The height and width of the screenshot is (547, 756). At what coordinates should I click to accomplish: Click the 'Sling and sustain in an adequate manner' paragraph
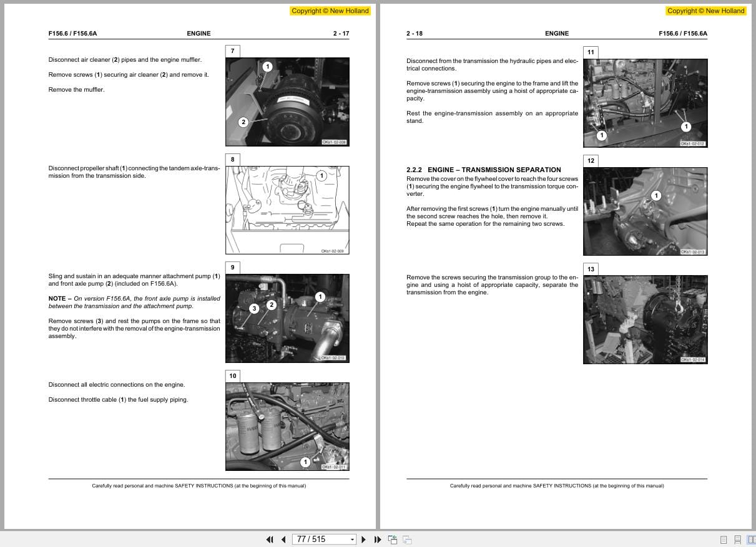[x=134, y=280]
